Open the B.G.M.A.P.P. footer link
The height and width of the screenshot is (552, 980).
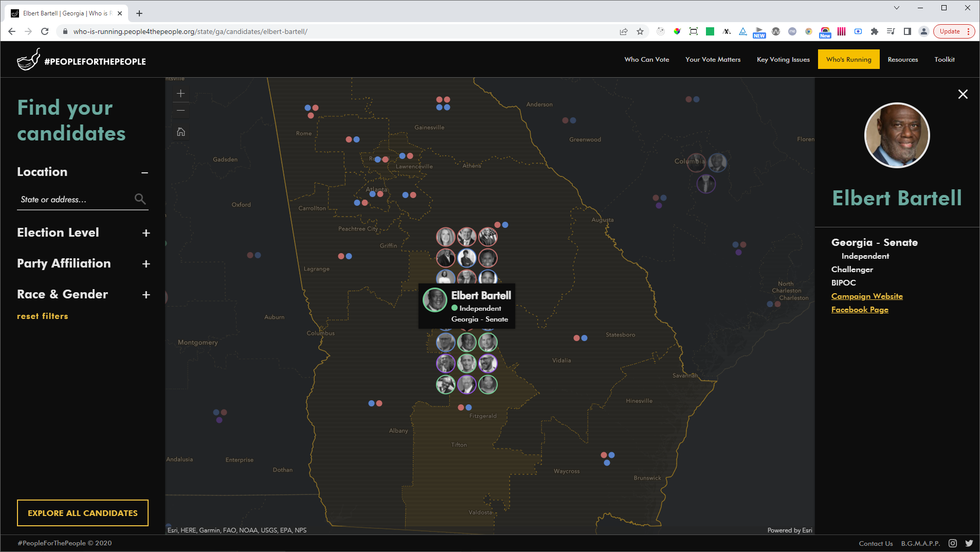tap(920, 544)
